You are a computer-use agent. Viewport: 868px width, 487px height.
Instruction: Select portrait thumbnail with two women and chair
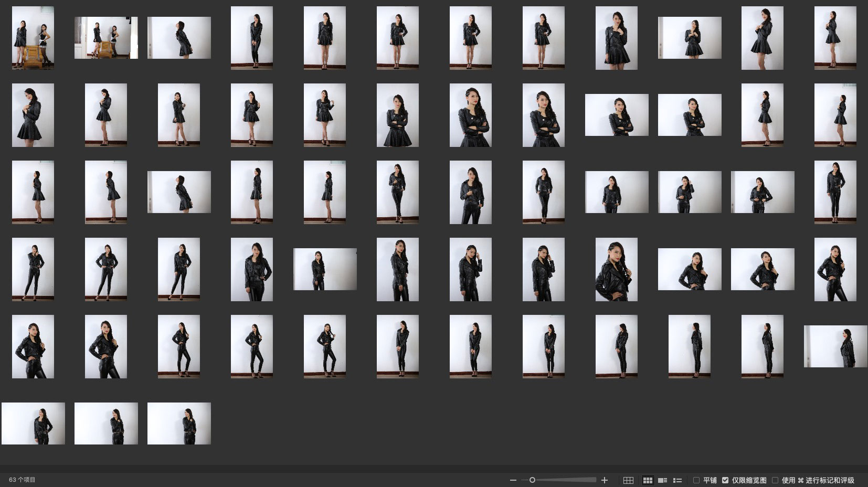[x=33, y=38]
